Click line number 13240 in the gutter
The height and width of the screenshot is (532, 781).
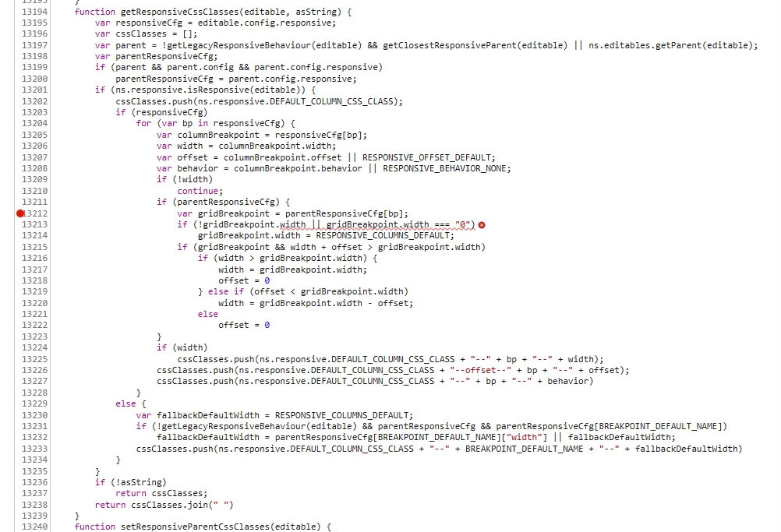point(34,527)
